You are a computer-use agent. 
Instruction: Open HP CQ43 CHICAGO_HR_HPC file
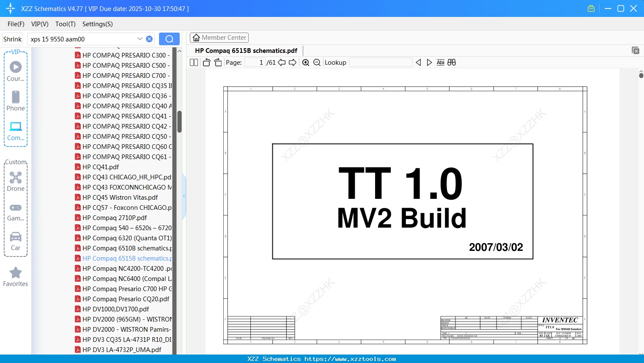123,177
